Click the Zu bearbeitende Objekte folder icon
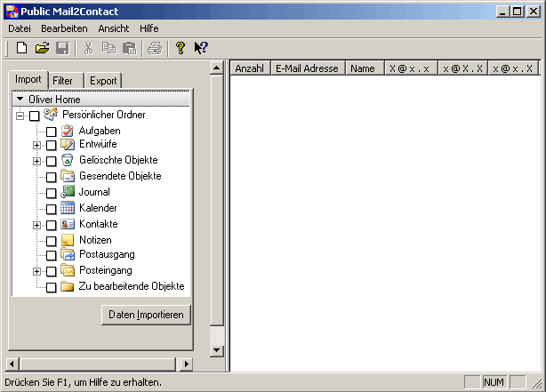This screenshot has width=546, height=392. click(x=68, y=286)
